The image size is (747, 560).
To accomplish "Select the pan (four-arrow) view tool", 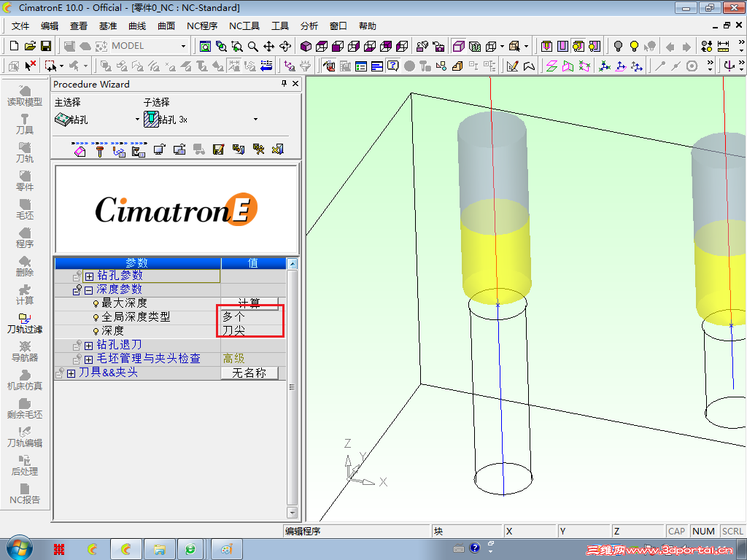I will [268, 46].
